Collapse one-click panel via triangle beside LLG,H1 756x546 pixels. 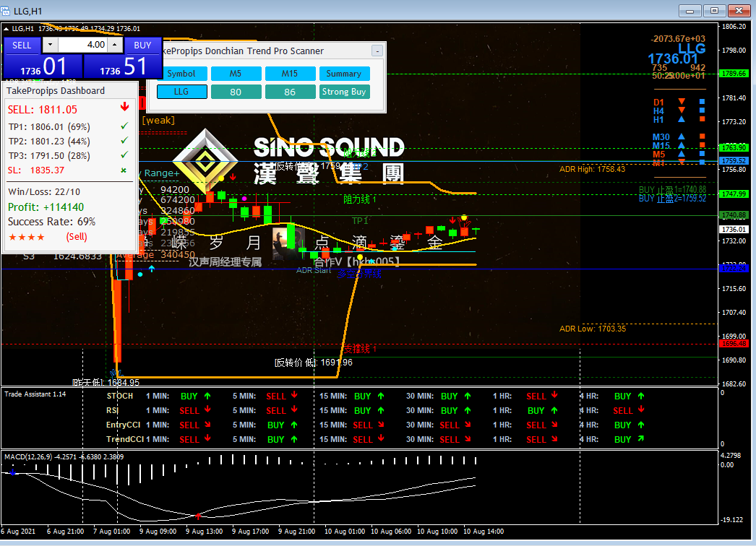(x=7, y=29)
